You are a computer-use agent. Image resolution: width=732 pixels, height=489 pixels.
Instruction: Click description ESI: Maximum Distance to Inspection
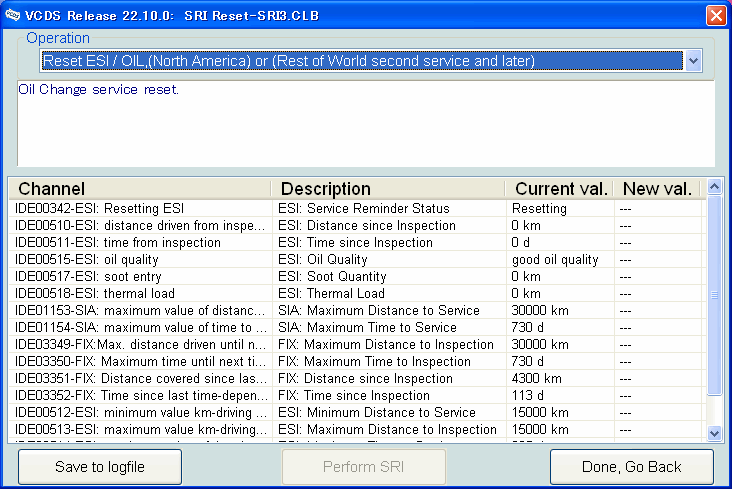(387, 430)
